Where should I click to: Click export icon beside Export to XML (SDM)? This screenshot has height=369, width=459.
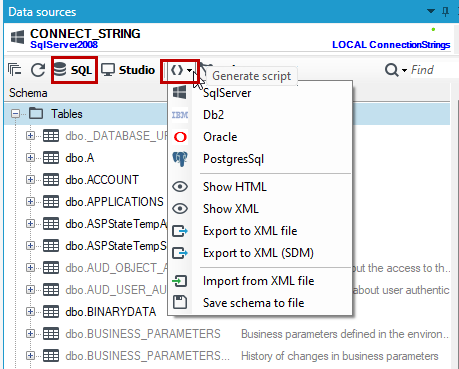pos(180,253)
